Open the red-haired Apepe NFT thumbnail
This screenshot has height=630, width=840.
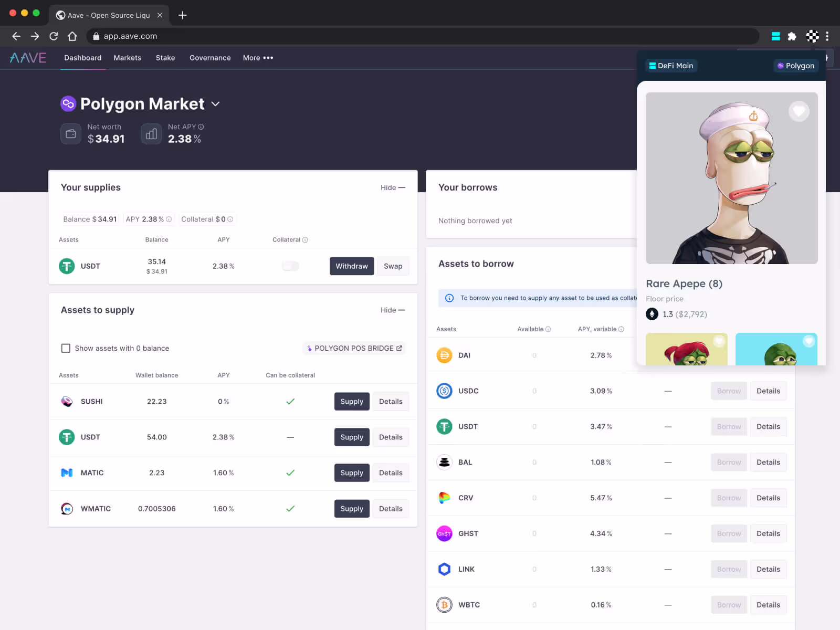(687, 349)
